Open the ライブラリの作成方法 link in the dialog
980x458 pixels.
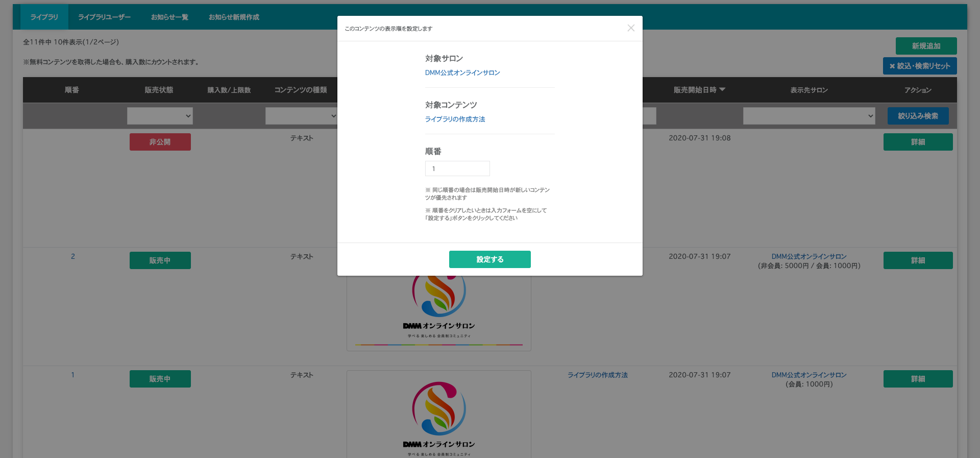[x=455, y=119]
